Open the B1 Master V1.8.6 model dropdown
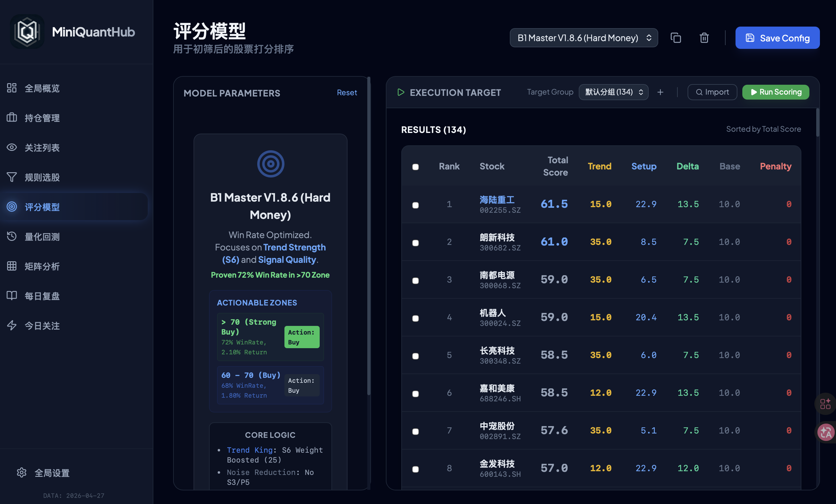The width and height of the screenshot is (836, 504). click(x=584, y=38)
